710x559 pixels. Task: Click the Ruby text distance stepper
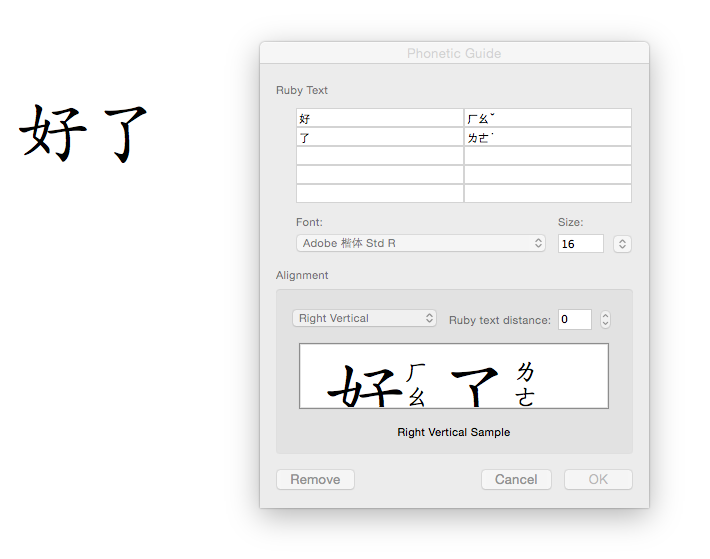(x=605, y=320)
